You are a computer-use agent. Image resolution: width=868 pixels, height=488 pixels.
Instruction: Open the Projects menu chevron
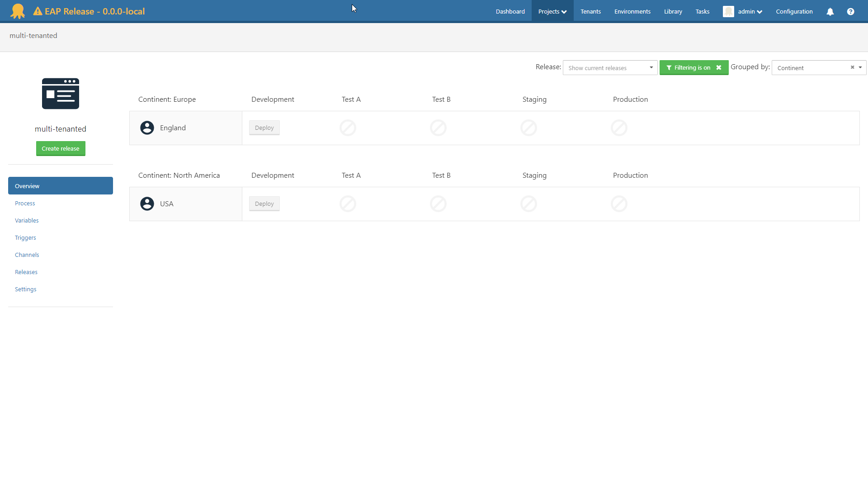pos(564,11)
